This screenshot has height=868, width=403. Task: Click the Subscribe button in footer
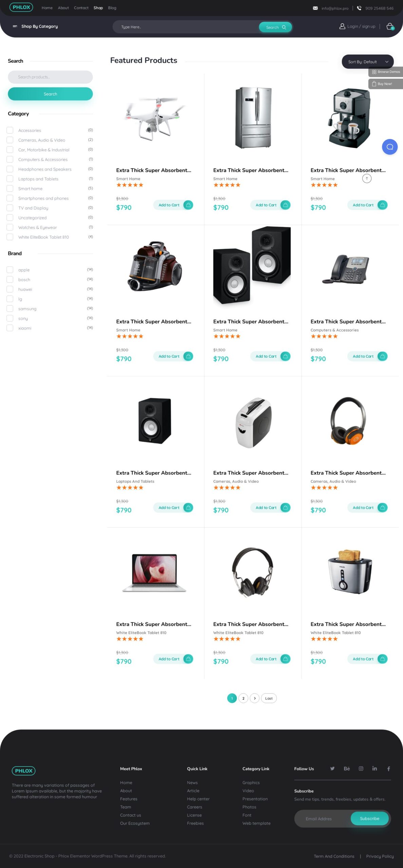click(369, 818)
